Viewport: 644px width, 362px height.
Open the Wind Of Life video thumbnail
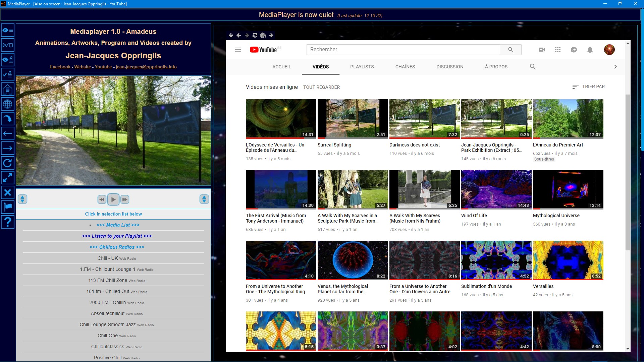(496, 189)
